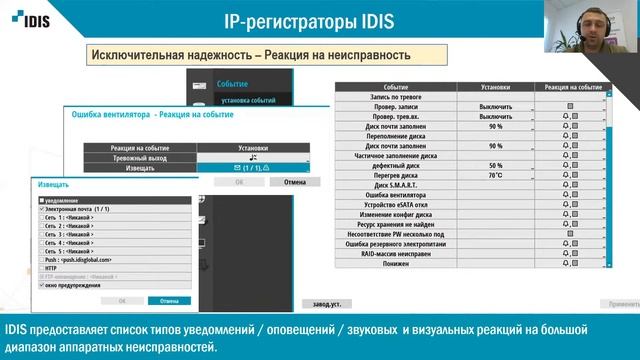Open the 70°C dropdown for Перегрев диска
The height and width of the screenshot is (360, 640).
[x=496, y=175]
